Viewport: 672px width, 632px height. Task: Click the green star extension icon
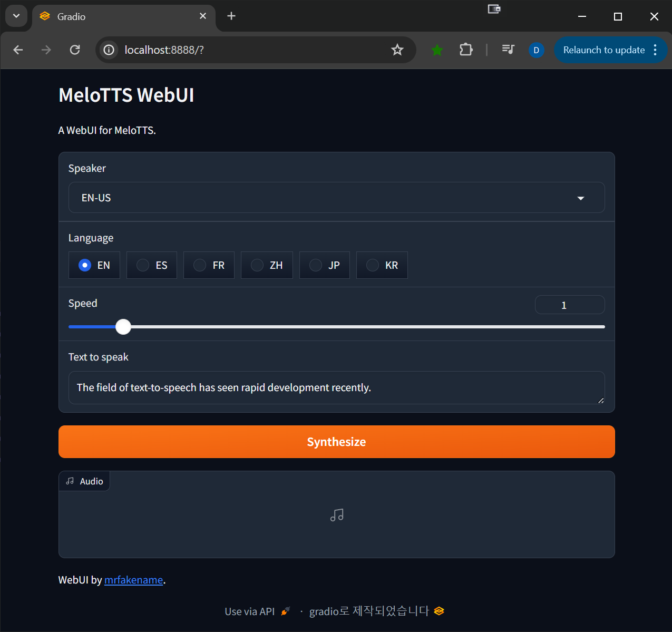(x=437, y=50)
